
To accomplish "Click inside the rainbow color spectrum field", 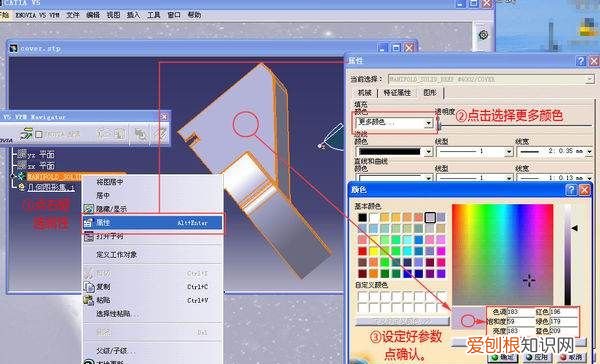I will tap(502, 254).
